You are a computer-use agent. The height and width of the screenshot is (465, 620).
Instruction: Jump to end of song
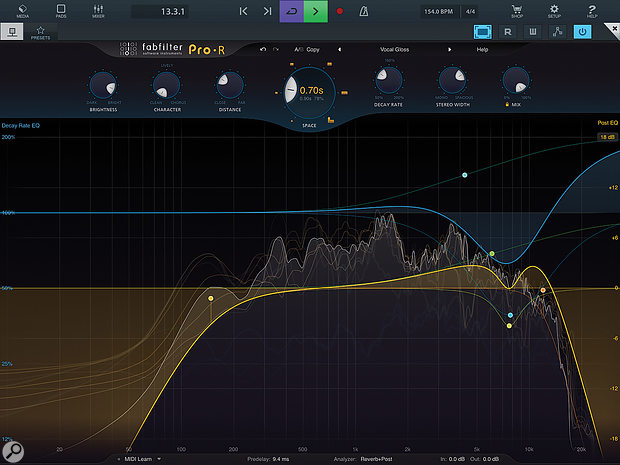pos(268,11)
